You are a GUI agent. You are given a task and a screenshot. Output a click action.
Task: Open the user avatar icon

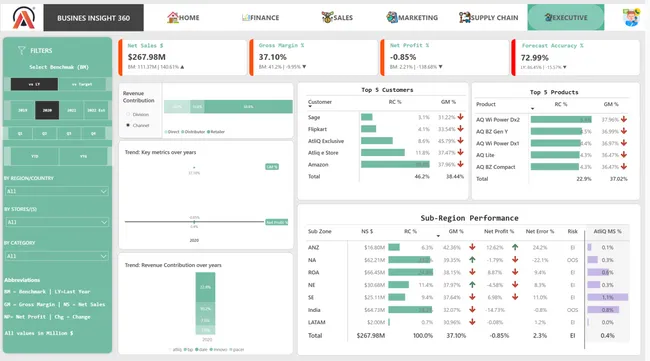(x=631, y=17)
